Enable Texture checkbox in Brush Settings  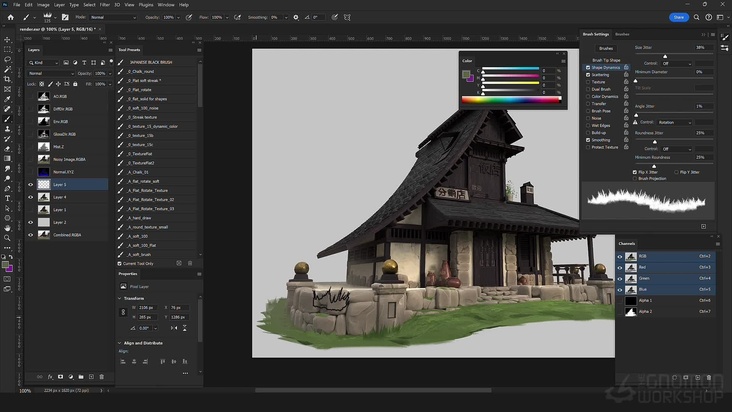pyautogui.click(x=588, y=82)
